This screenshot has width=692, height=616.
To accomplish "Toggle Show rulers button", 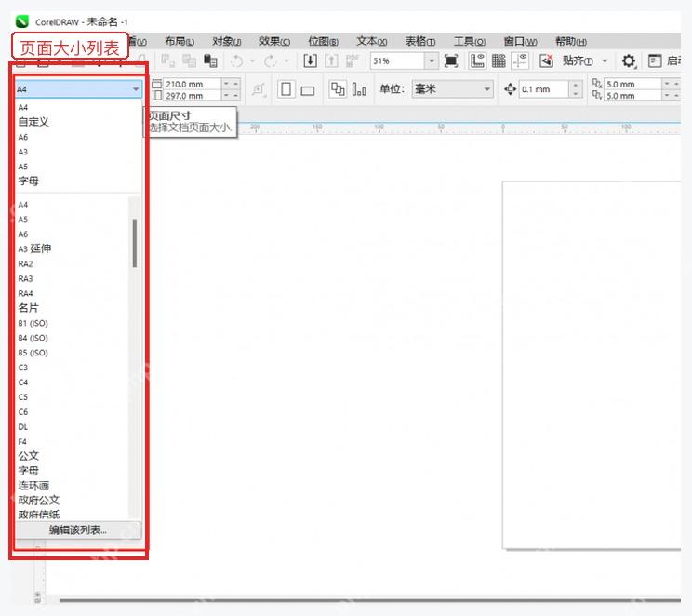I will 477,60.
